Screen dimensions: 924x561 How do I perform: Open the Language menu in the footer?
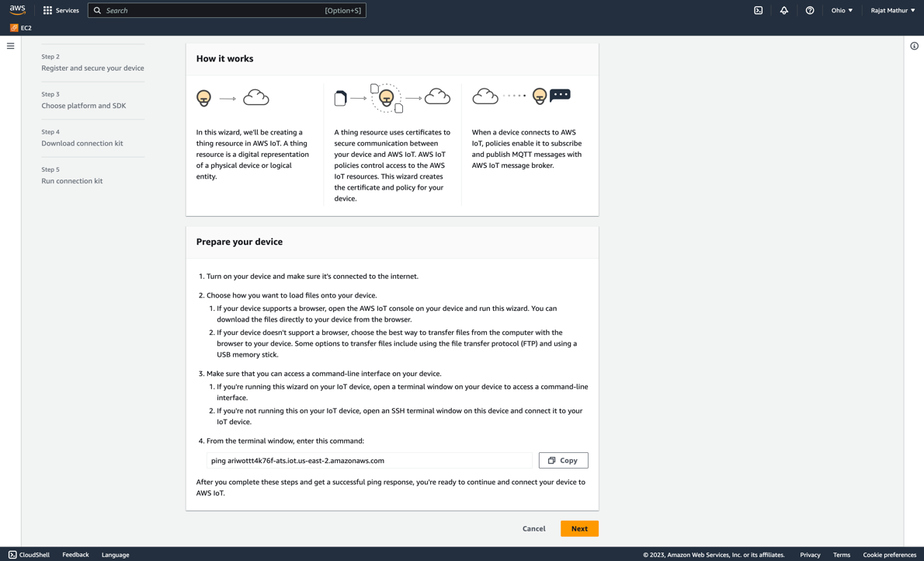[x=115, y=555]
